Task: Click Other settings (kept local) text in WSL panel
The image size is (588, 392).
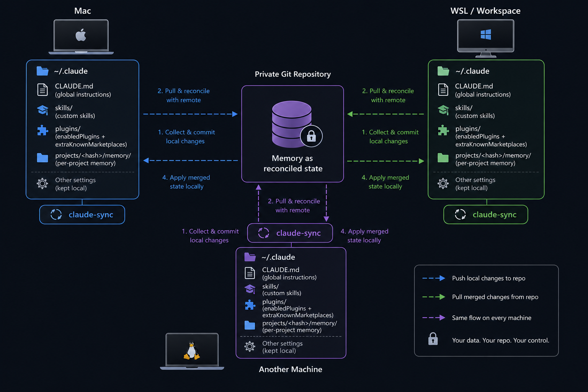Action: [475, 184]
